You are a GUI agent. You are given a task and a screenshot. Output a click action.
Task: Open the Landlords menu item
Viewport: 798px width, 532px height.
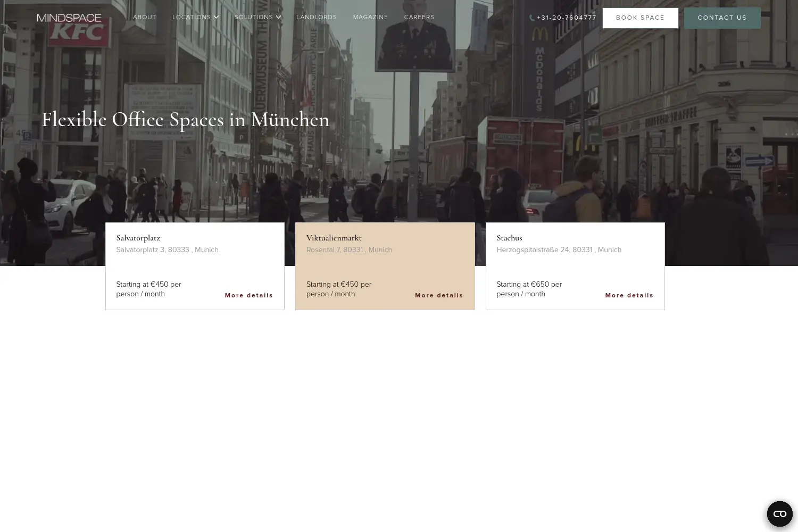[317, 17]
